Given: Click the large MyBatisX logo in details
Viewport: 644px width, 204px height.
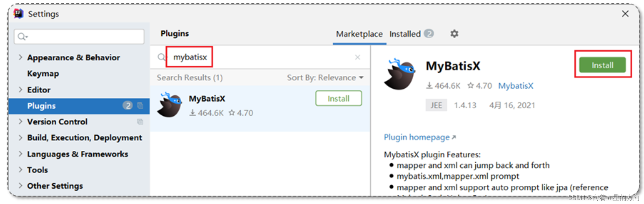Looking at the screenshot, I should click(x=400, y=74).
